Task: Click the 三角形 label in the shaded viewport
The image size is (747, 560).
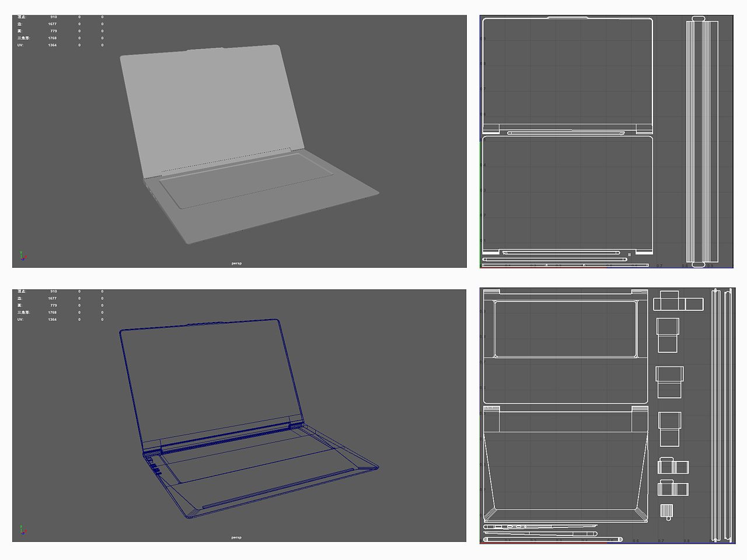Action: [x=23, y=38]
